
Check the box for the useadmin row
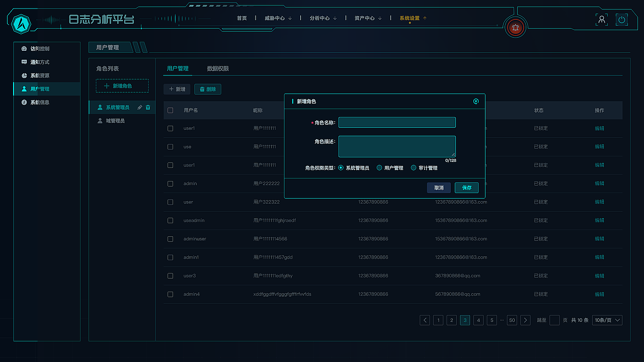click(170, 220)
